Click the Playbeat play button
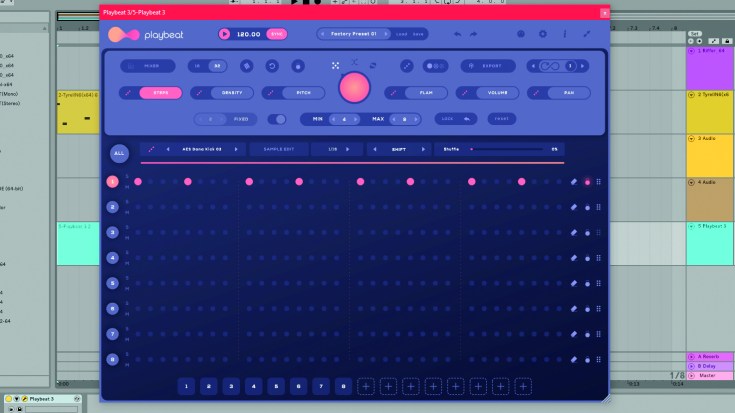This screenshot has height=413, width=735. 225,34
